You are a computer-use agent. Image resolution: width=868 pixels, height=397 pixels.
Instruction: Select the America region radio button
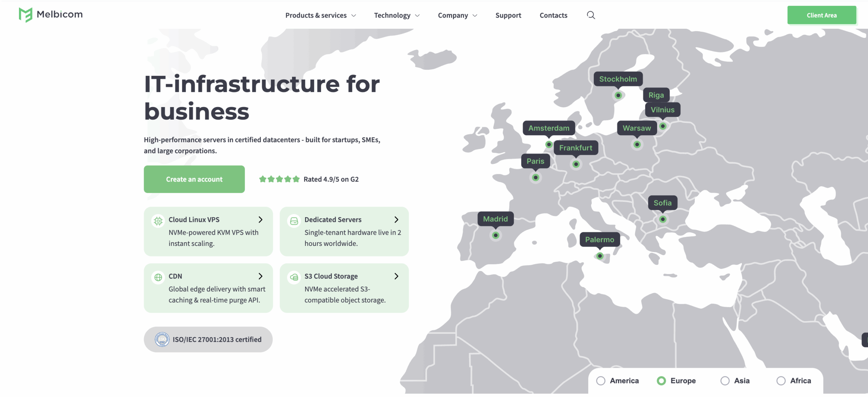[x=601, y=381]
